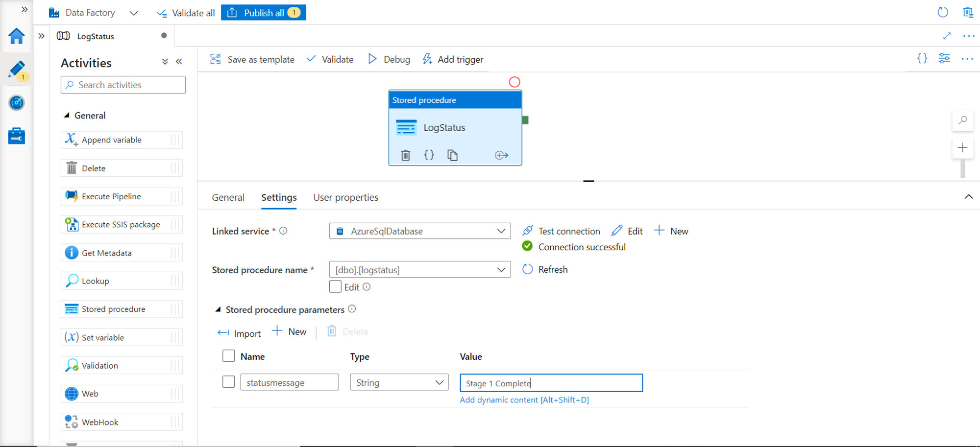This screenshot has width=980, height=447.
Task: Click the Search activities input field
Action: pos(123,85)
